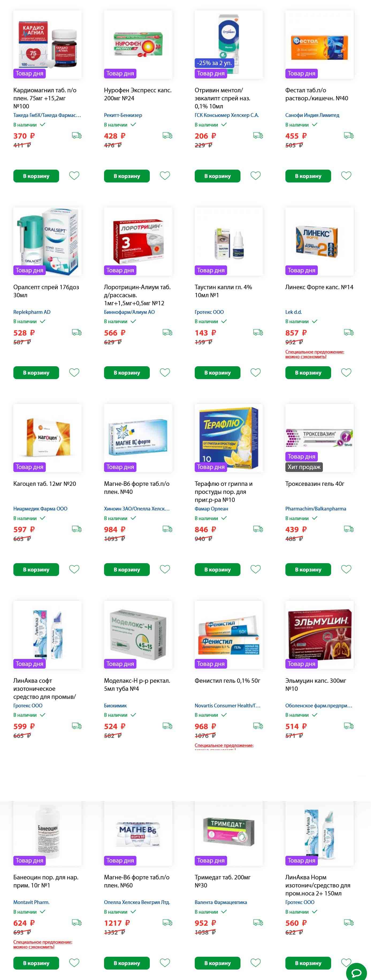Add Таустин капли to the cart
Screen dimensions: 371x980
218,373
